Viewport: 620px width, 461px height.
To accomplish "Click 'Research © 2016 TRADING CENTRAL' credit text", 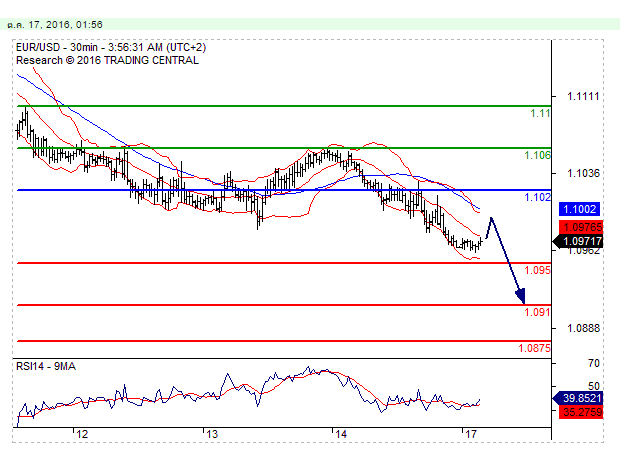I will pyautogui.click(x=107, y=60).
